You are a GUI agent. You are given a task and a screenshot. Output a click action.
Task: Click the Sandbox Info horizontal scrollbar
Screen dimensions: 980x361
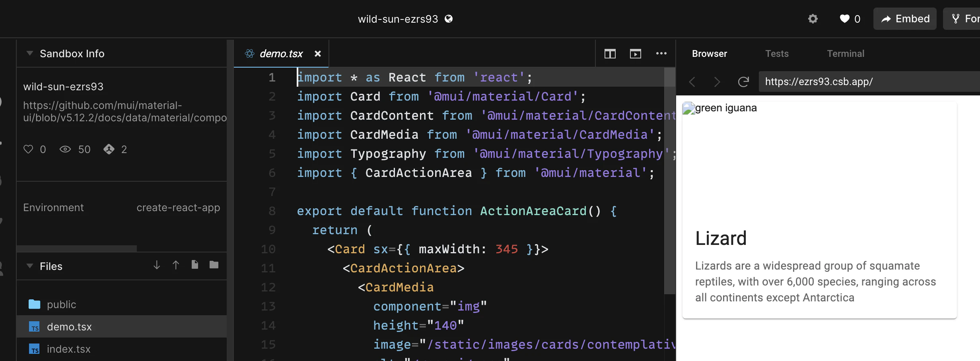(x=77, y=248)
